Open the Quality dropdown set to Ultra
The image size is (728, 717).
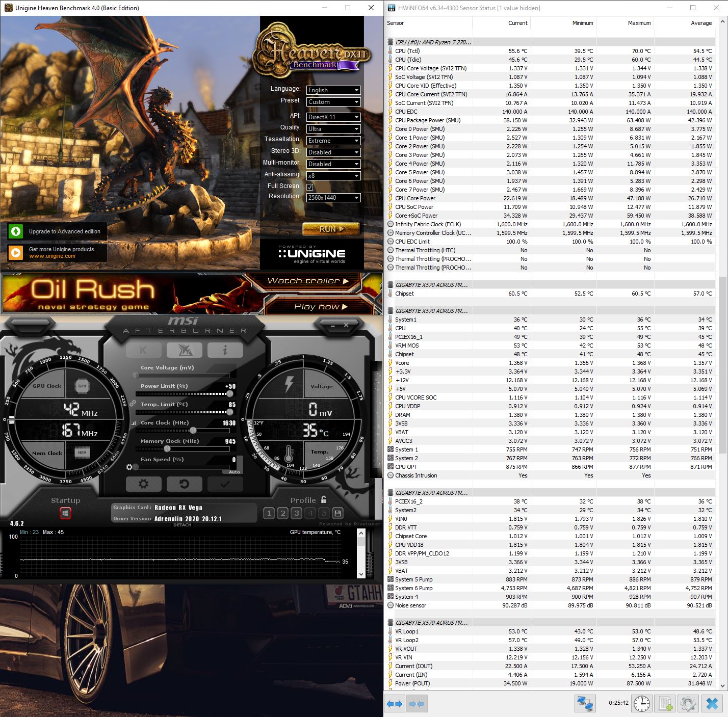[333, 129]
